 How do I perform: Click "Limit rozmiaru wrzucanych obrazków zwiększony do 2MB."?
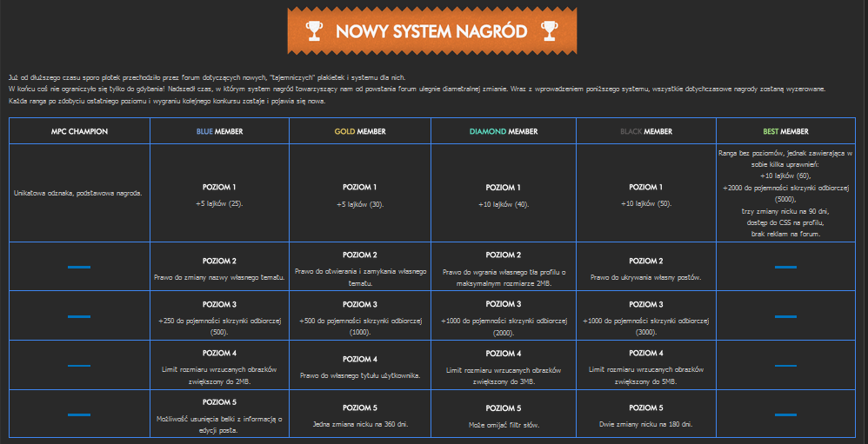pyautogui.click(x=219, y=374)
